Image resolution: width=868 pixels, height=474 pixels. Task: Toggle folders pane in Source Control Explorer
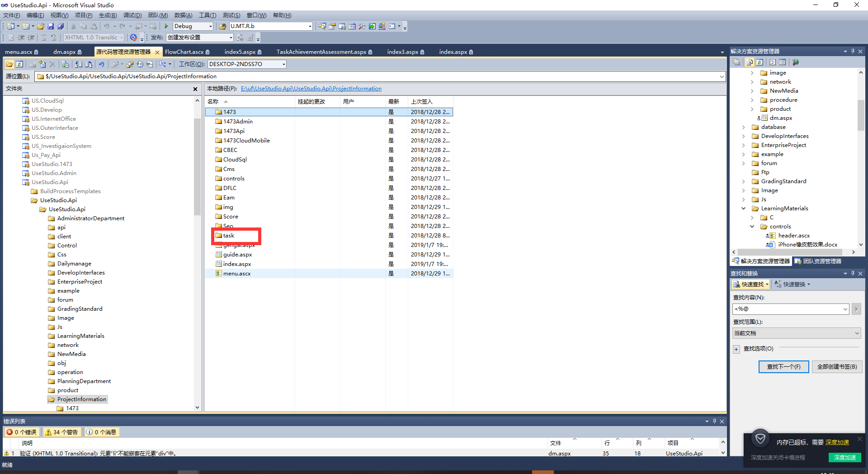(x=9, y=64)
